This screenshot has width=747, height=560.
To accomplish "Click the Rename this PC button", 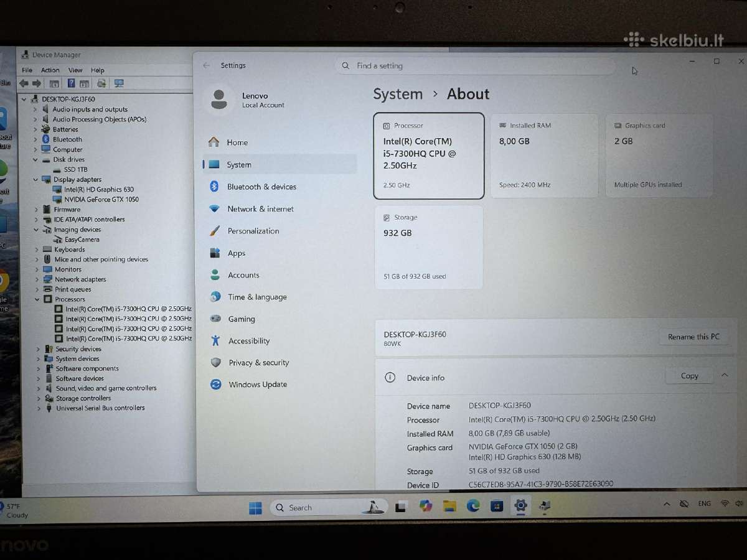I will point(693,337).
